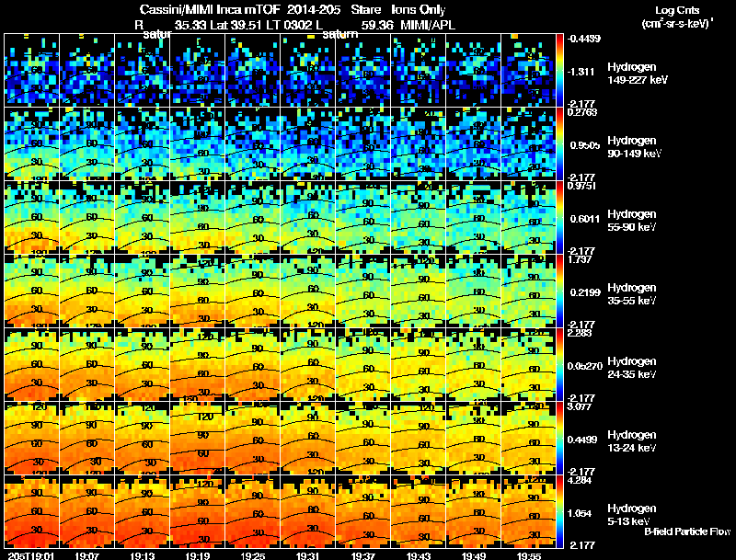Select the 19:55 panel in the 5-13 keV row
736x560 pixels.
528,511
